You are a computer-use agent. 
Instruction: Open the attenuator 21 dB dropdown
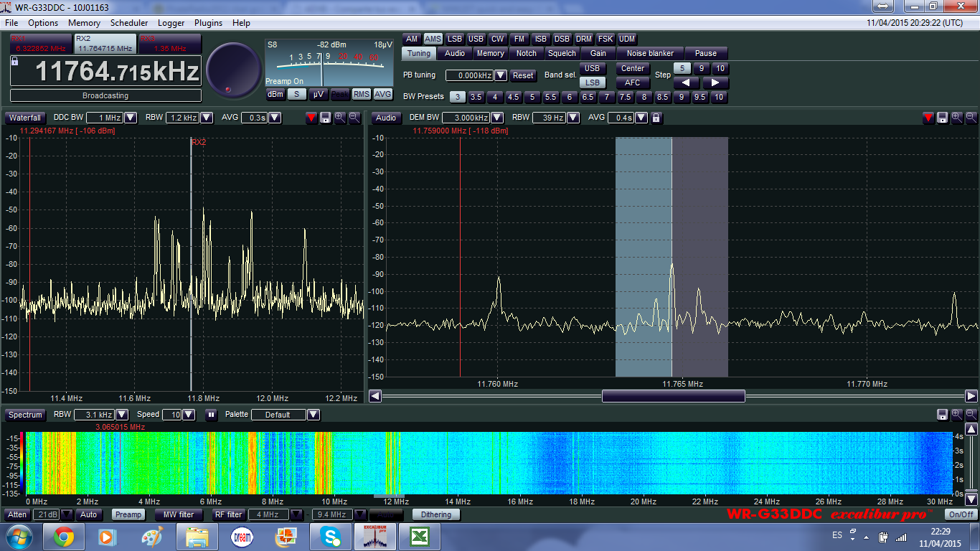[67, 514]
